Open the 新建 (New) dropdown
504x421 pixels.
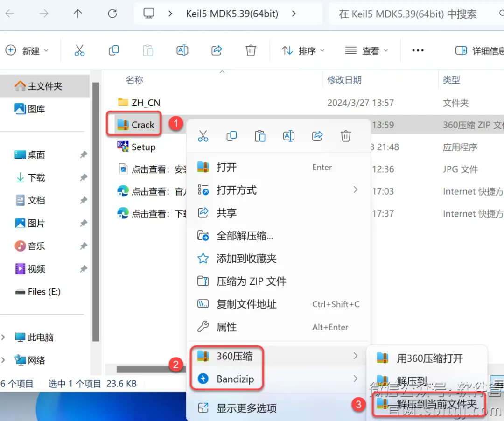point(27,50)
